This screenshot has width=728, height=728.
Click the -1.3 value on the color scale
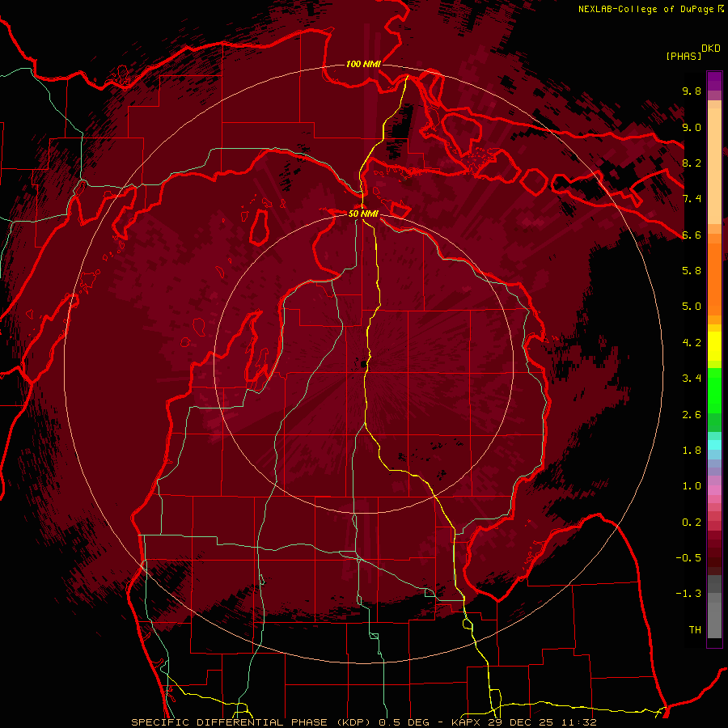[688, 594]
